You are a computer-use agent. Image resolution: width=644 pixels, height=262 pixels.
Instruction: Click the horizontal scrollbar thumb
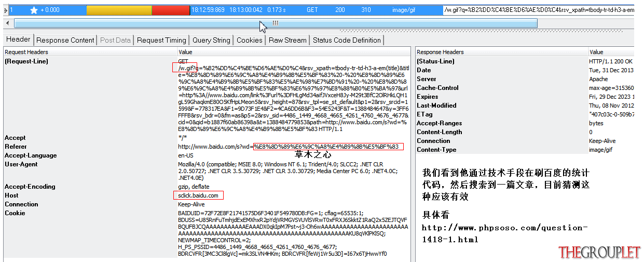coord(275,23)
